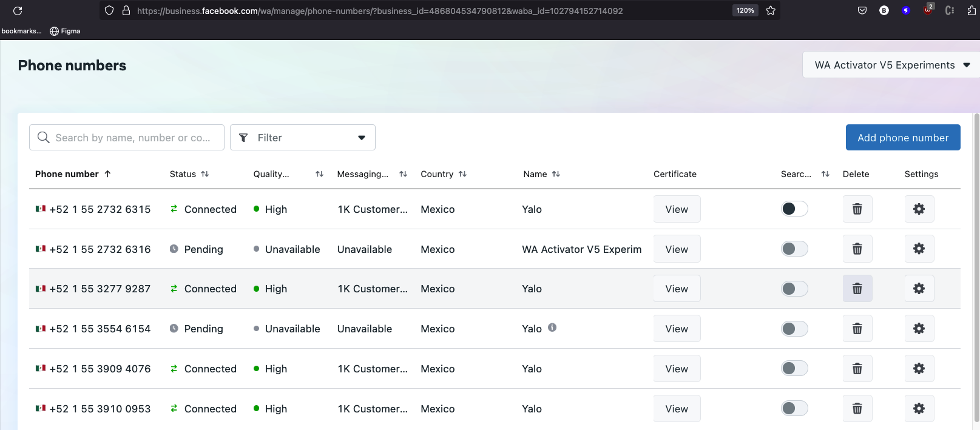
Task: Click Connected status for +52 1 55 3277 9287
Action: 210,289
